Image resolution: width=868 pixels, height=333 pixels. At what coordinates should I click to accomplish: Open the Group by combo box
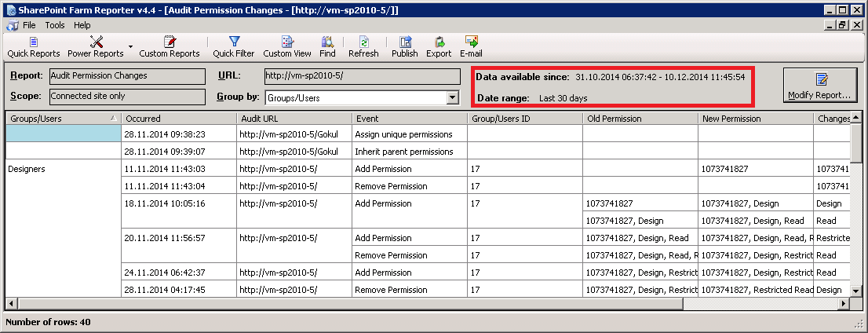point(362,98)
